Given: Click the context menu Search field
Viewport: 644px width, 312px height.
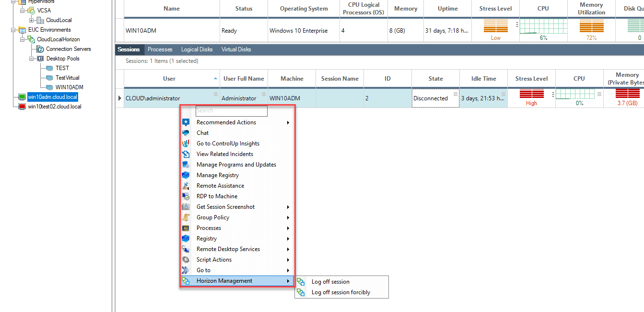Looking at the screenshot, I should click(x=231, y=110).
